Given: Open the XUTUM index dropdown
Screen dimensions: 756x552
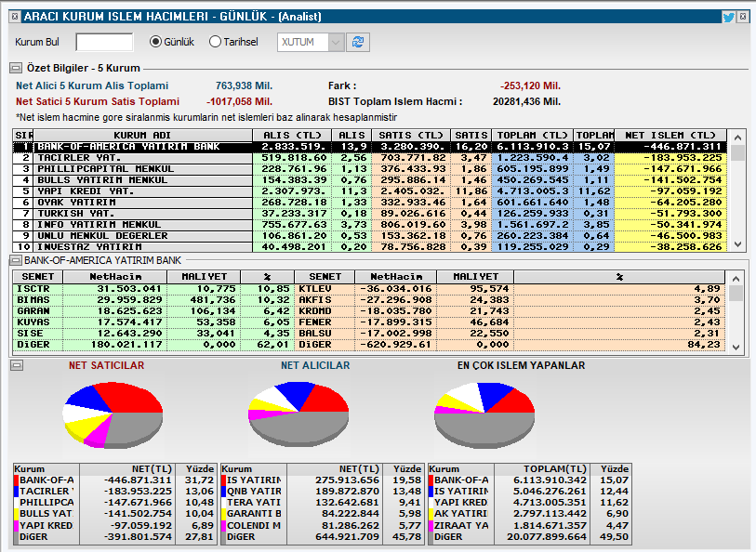Looking at the screenshot, I should click(x=336, y=42).
